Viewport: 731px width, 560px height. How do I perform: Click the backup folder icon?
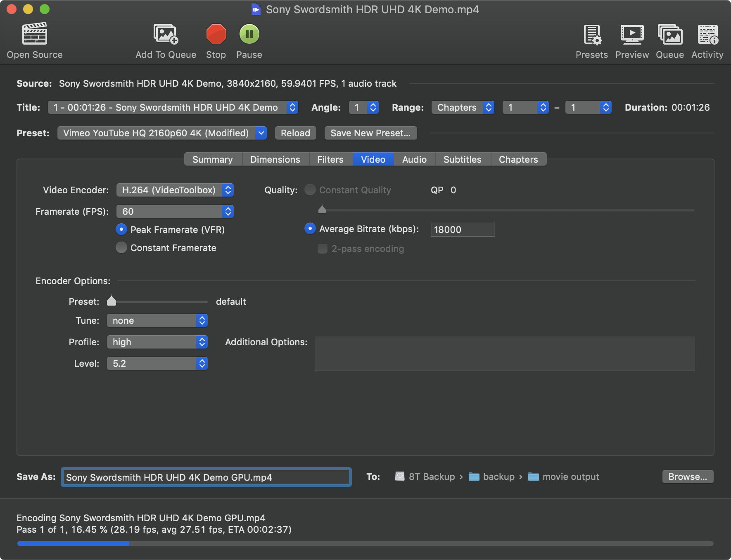click(x=474, y=477)
